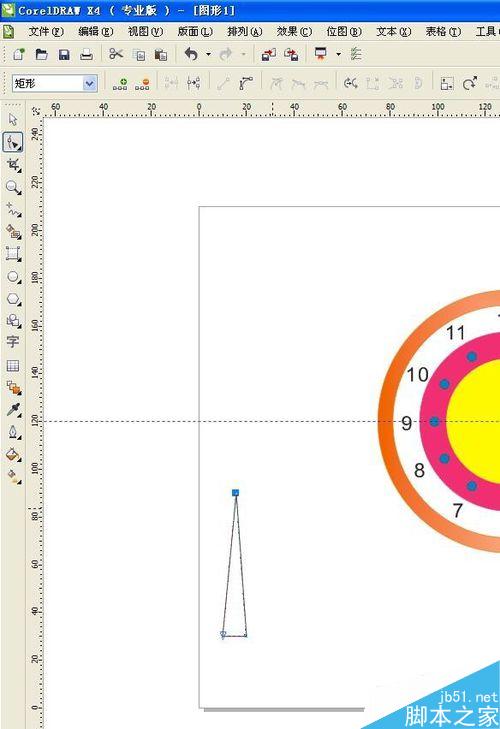Screen dimensions: 500x729
Task: Select the top node of the triangle
Action: (x=235, y=492)
